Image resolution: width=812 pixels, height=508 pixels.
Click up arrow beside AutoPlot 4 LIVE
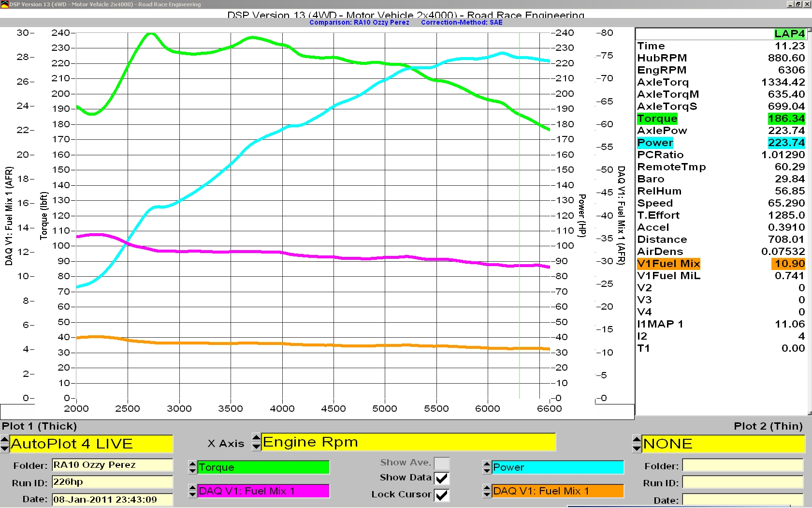pyautogui.click(x=5, y=439)
